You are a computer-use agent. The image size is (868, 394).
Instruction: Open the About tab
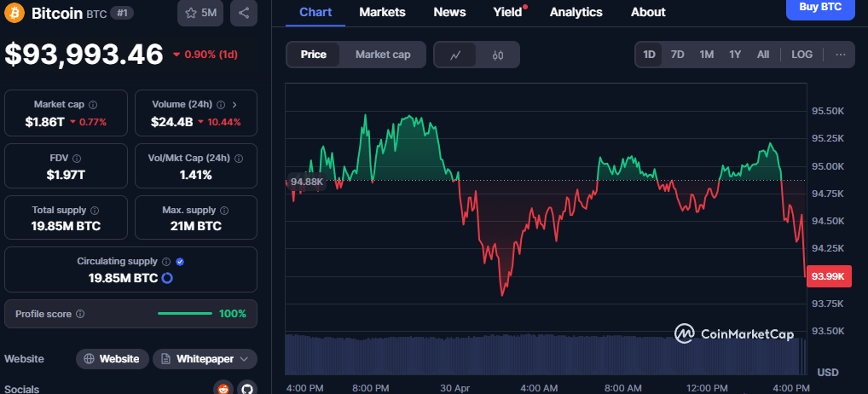click(648, 12)
